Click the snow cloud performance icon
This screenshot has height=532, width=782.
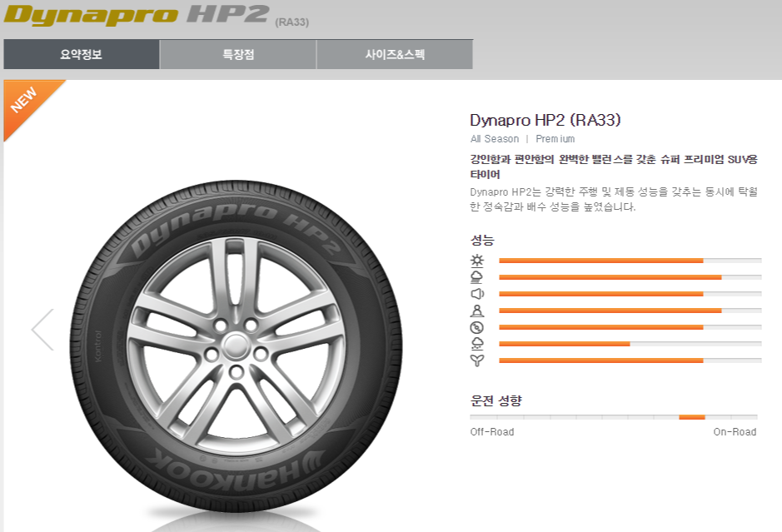tap(477, 344)
